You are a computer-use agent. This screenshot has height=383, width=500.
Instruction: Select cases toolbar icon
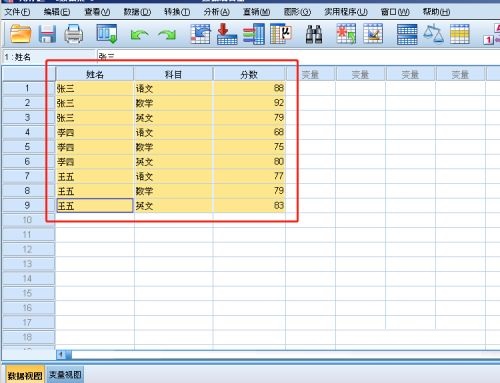click(460, 34)
